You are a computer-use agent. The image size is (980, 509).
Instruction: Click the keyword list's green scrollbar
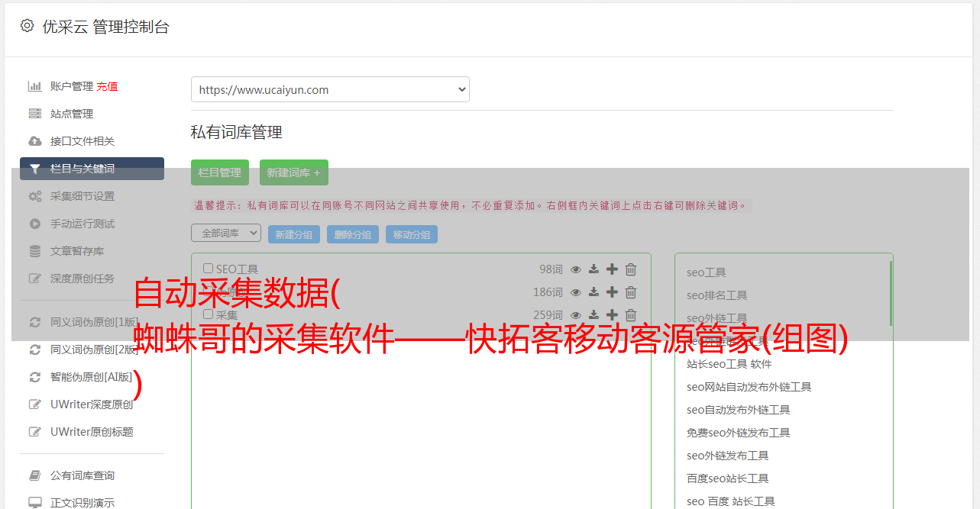coord(891,293)
